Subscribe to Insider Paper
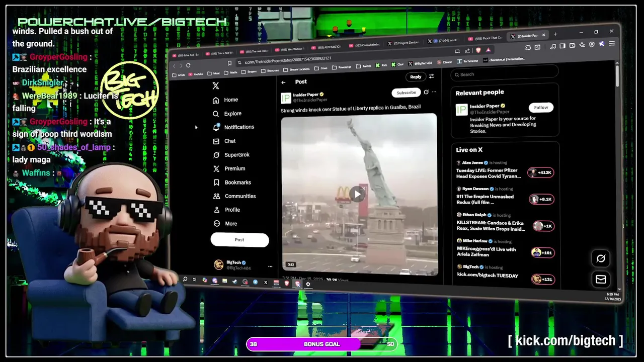The width and height of the screenshot is (644, 362). point(406,93)
